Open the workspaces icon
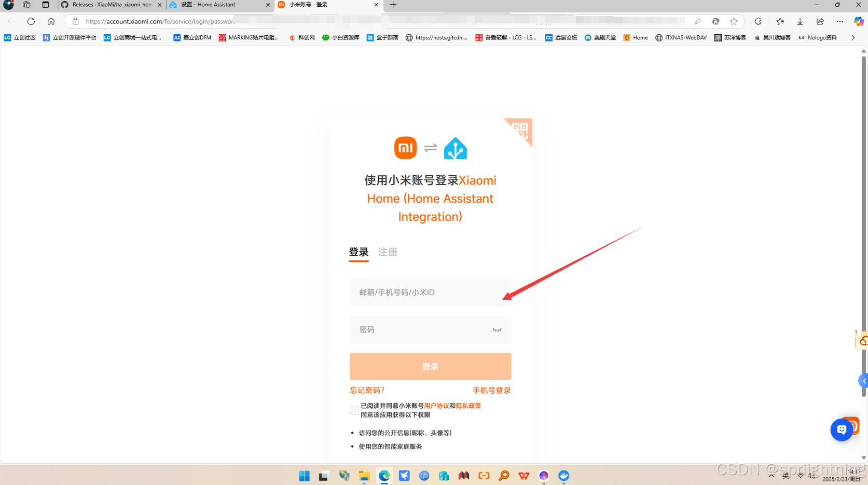This screenshot has height=485, width=868. coord(26,5)
